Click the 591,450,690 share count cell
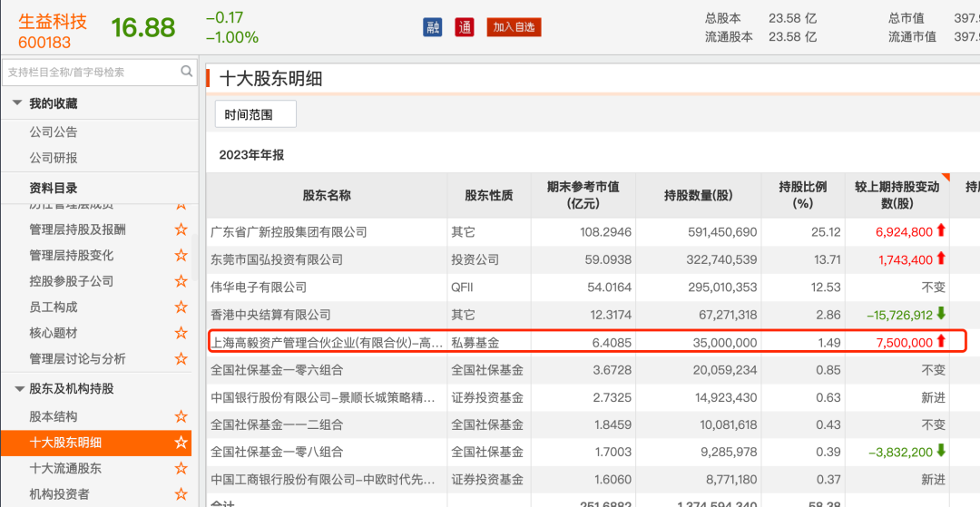 coord(720,232)
